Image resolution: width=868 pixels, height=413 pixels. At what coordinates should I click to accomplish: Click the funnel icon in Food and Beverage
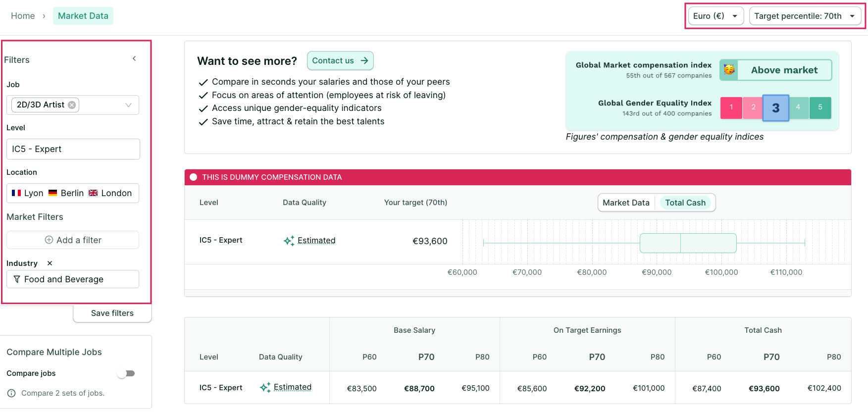click(x=17, y=279)
